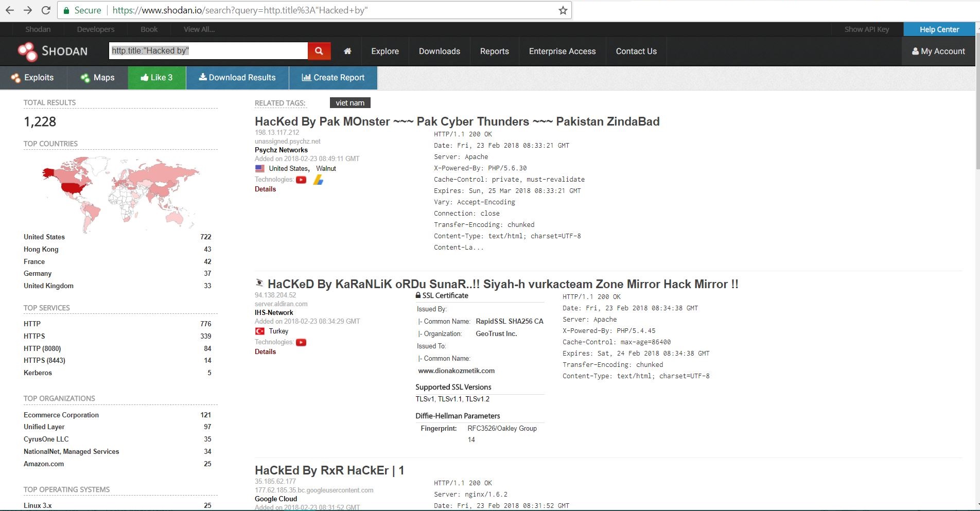Click the Shodan logo
Screen dimensions: 980x511
52,51
